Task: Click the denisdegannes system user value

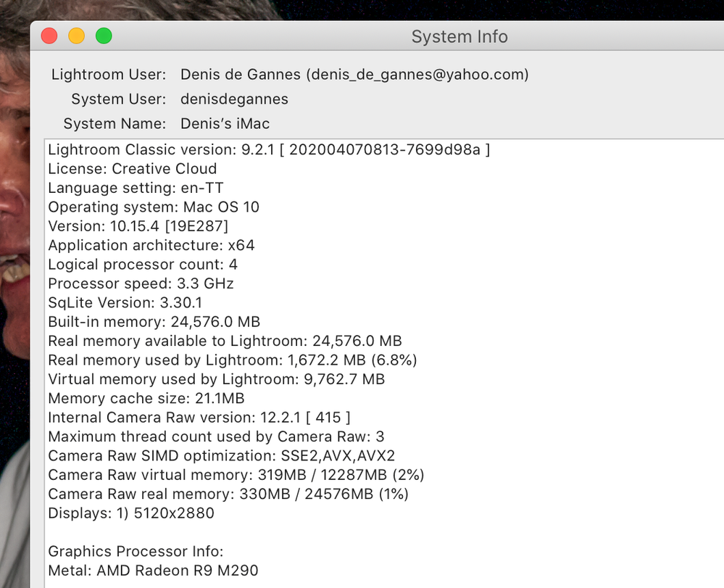Action: coord(234,99)
